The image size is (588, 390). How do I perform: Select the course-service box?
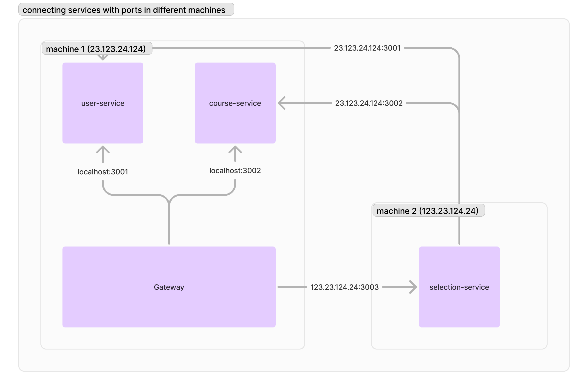point(235,103)
